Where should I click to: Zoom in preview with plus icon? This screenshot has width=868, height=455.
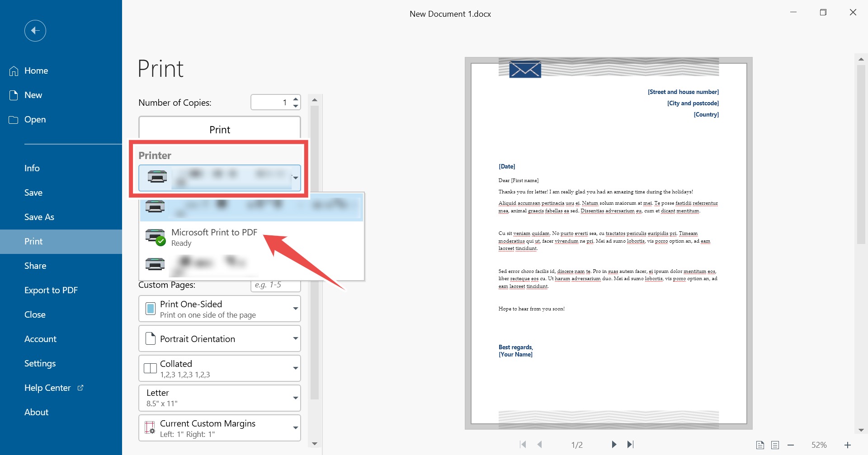click(x=848, y=445)
